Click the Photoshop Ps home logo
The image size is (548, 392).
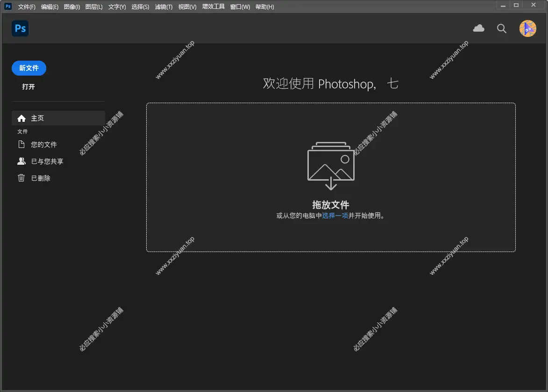pos(20,28)
